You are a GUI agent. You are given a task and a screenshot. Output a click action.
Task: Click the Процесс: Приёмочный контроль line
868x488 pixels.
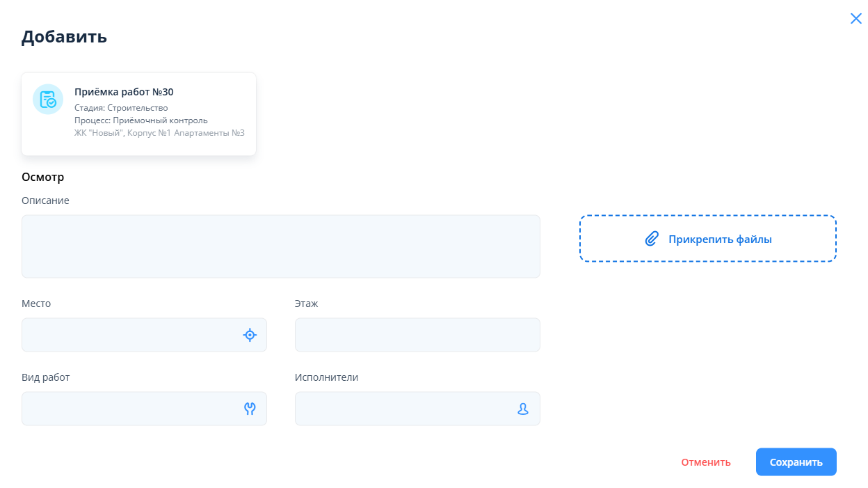[x=140, y=120]
